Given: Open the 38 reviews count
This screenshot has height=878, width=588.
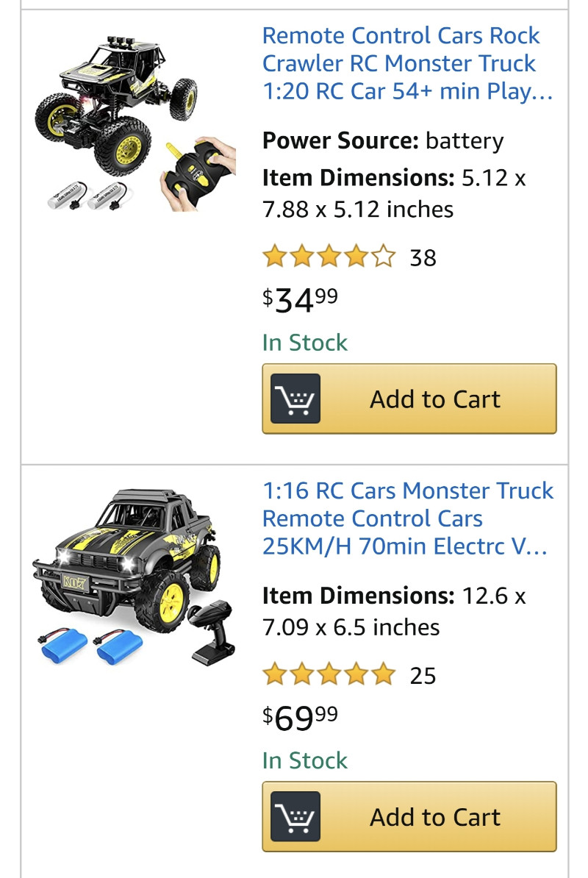Looking at the screenshot, I should click(x=423, y=258).
